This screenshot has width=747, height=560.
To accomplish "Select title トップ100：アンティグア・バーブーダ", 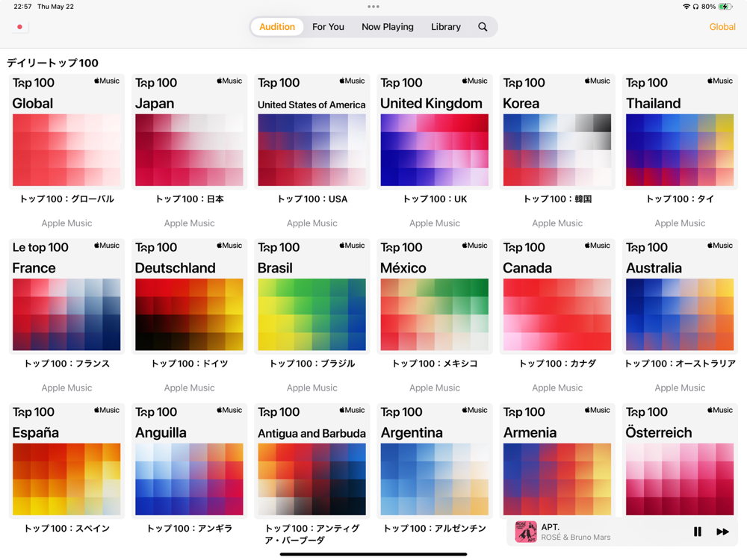I will pos(312,535).
